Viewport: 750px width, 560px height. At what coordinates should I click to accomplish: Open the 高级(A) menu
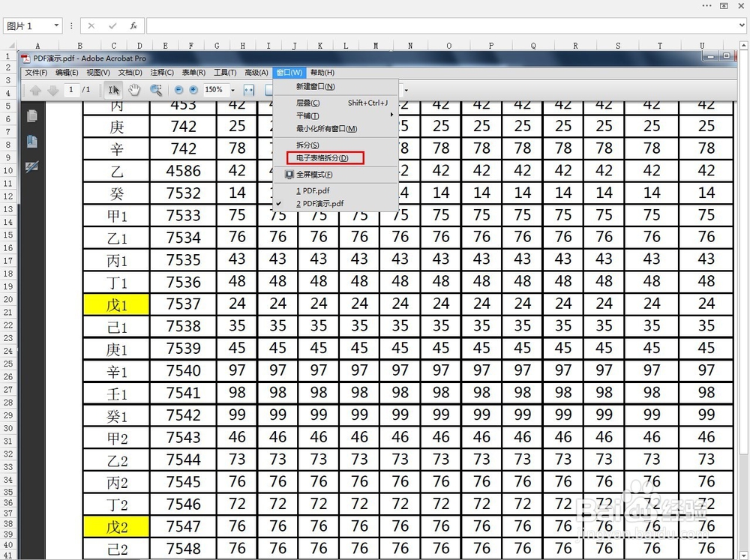pyautogui.click(x=256, y=73)
